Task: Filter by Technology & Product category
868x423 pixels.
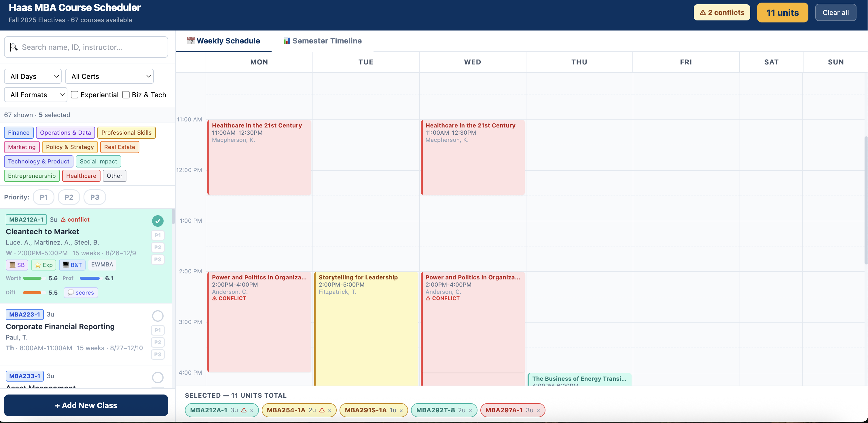Action: [39, 162]
